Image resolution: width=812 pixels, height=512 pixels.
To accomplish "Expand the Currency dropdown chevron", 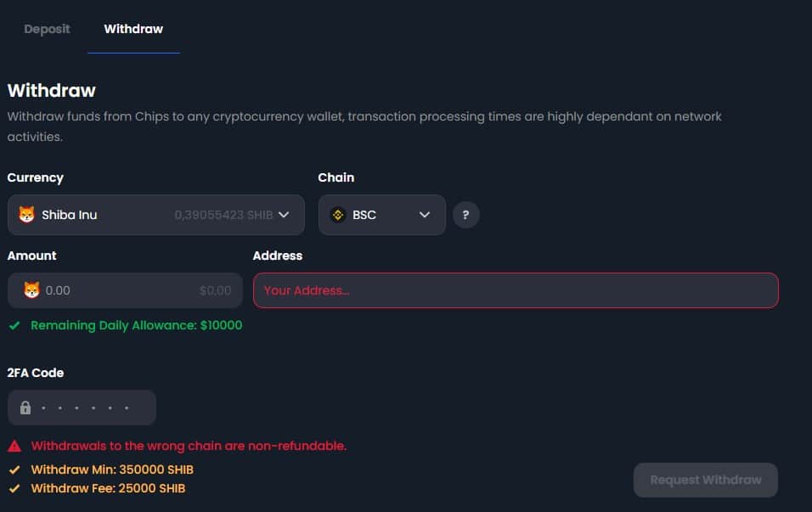I will 284,215.
